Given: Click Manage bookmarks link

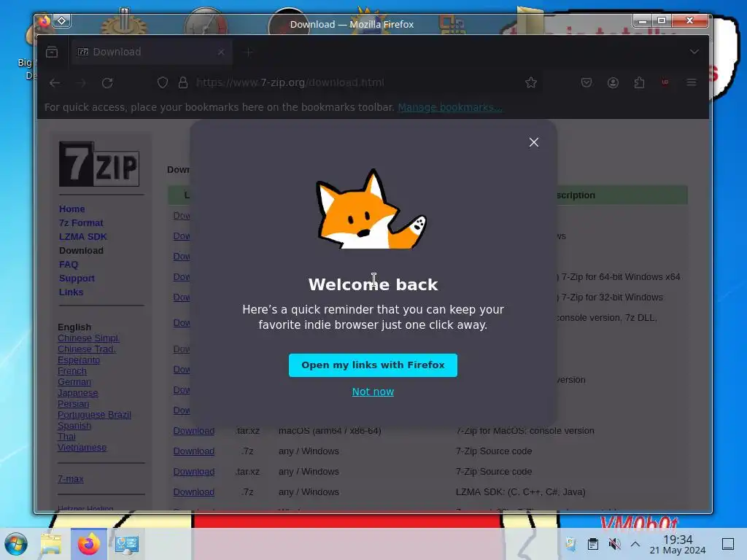Looking at the screenshot, I should click(449, 107).
